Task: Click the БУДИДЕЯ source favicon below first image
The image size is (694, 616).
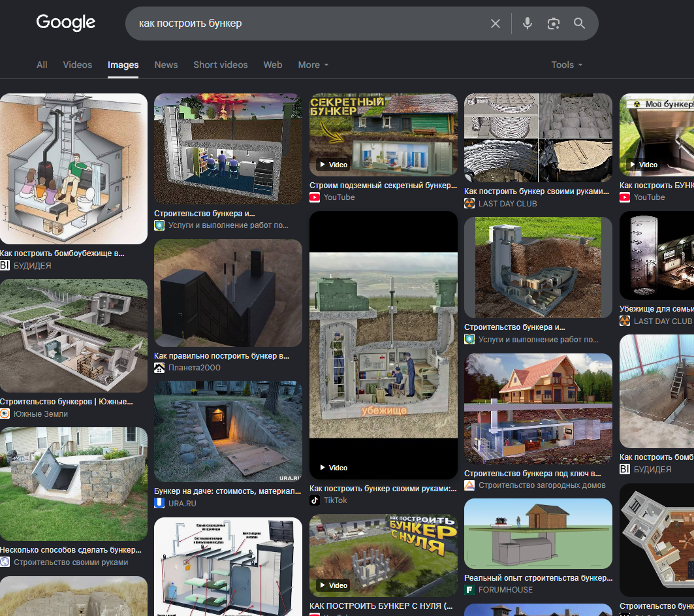Action: [x=5, y=265]
